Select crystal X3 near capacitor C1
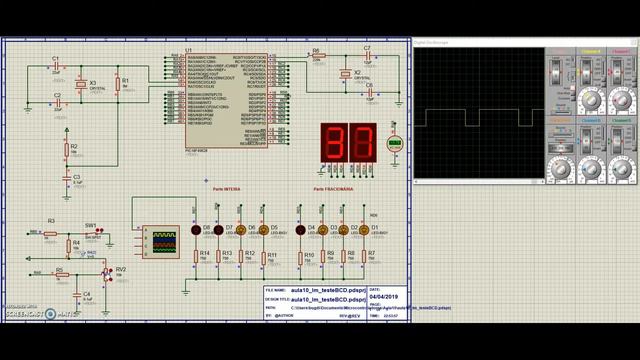This screenshot has height=360, width=640. (x=81, y=84)
